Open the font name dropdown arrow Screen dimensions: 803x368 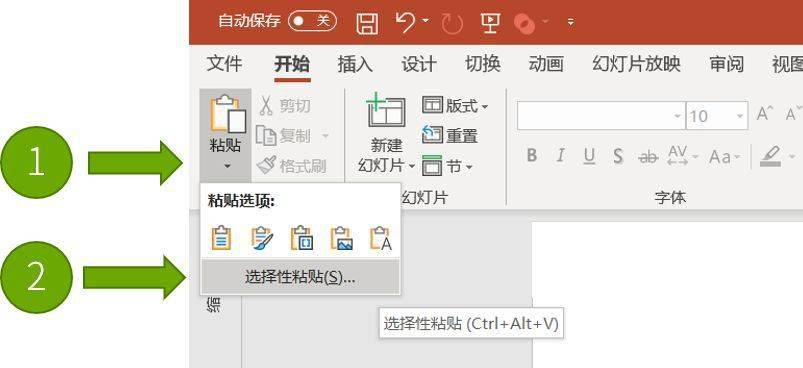tap(678, 116)
